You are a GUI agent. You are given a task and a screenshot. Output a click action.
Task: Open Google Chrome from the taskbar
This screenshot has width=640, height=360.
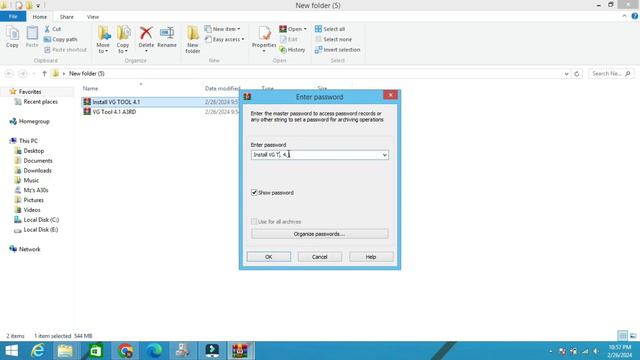click(125, 351)
